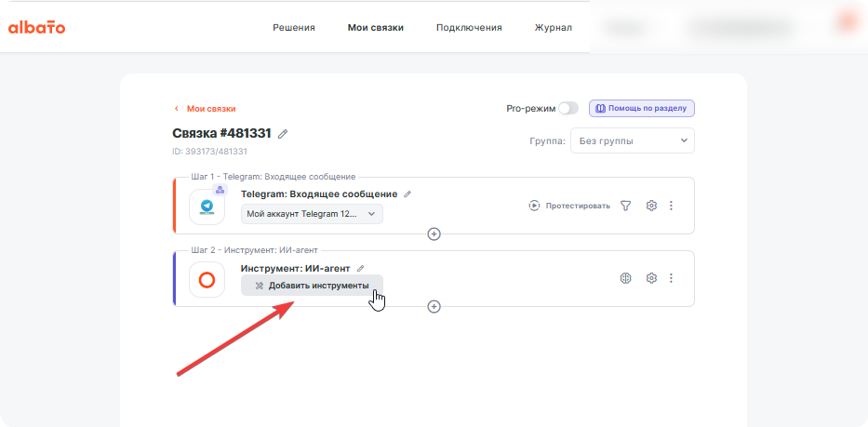868x427 pixels.
Task: Open the filter icon in Telegram step
Action: click(x=625, y=206)
